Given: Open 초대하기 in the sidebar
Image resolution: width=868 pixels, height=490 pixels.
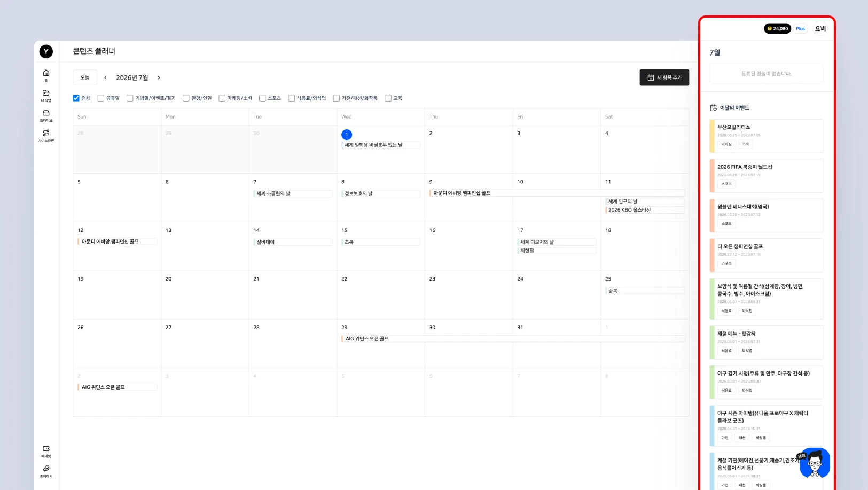Looking at the screenshot, I should [46, 471].
